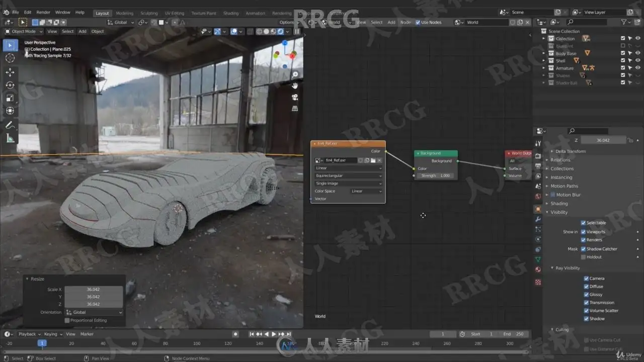
Task: Uncheck the Selectable checkbox
Action: coord(583,223)
